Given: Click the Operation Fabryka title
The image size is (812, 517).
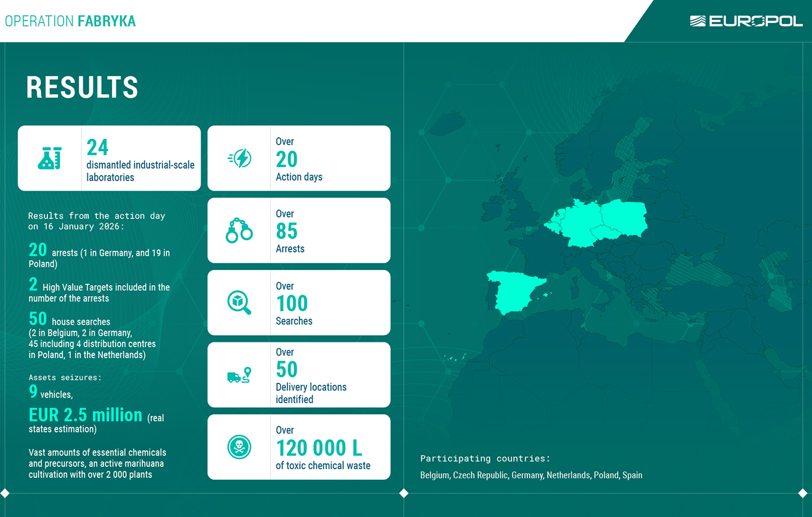Looking at the screenshot, I should (x=70, y=22).
